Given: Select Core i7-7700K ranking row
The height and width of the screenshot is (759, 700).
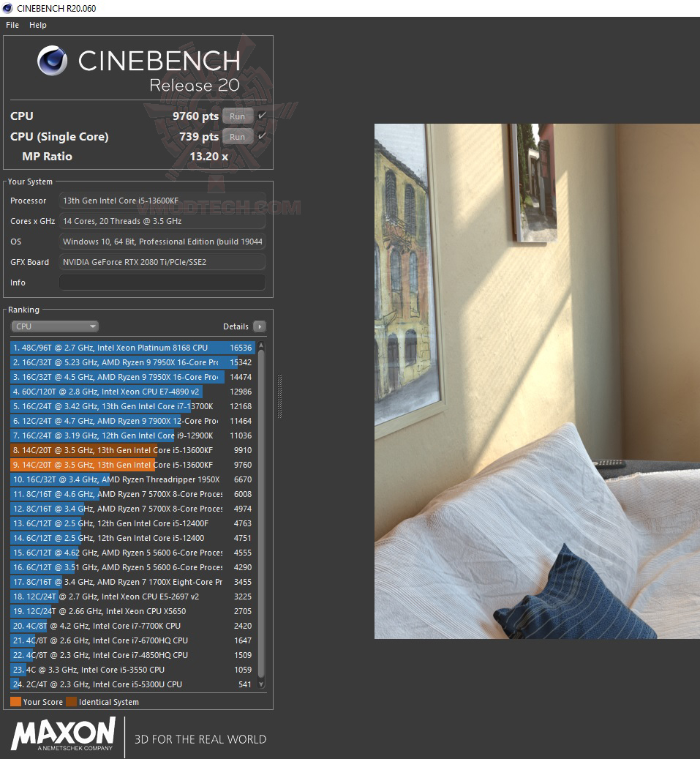Looking at the screenshot, I should pos(132,626).
